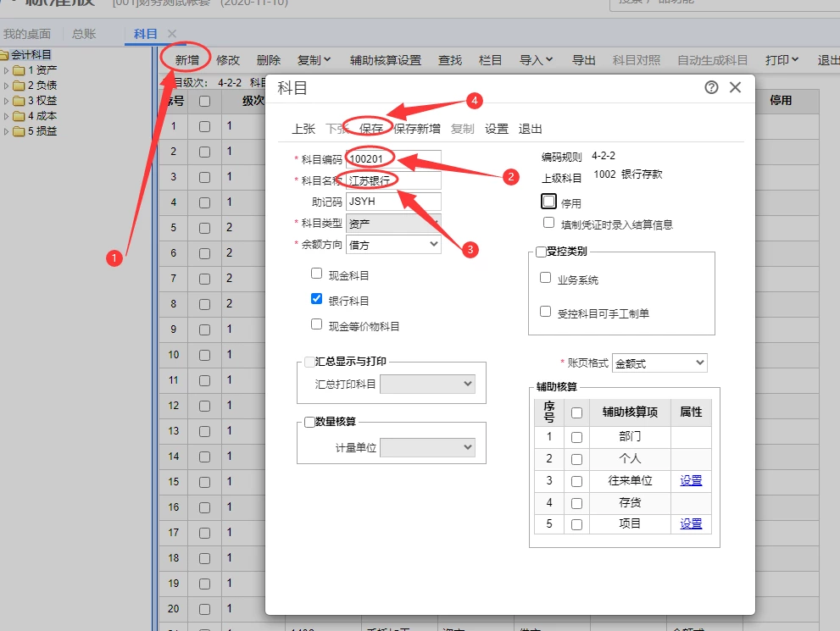Switch to the 总账 tab

[x=84, y=34]
